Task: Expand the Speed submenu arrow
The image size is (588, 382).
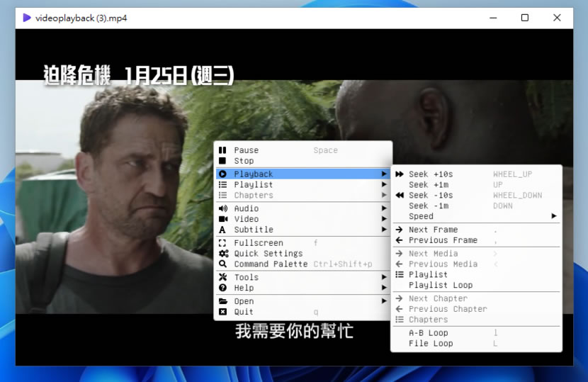Action: pos(553,216)
